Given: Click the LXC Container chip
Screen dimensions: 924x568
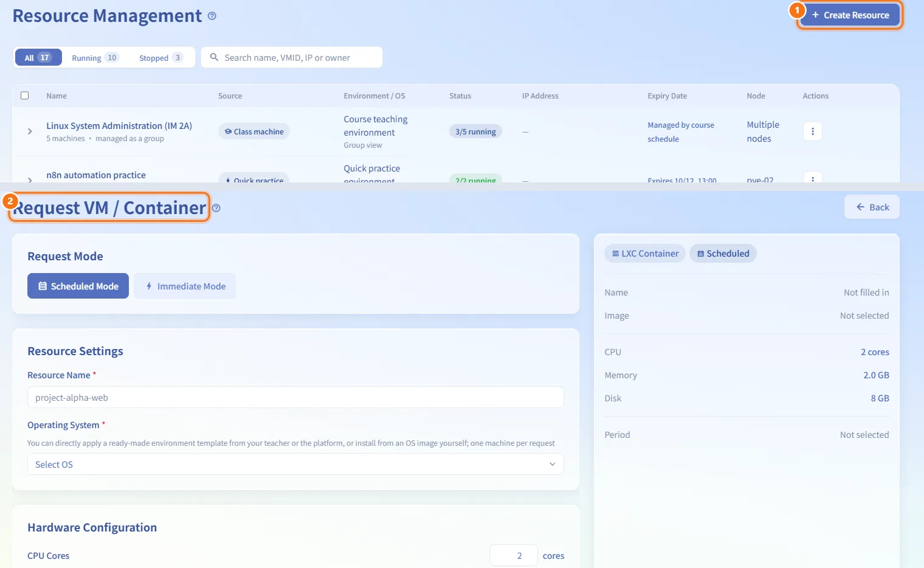Looking at the screenshot, I should pyautogui.click(x=645, y=254).
